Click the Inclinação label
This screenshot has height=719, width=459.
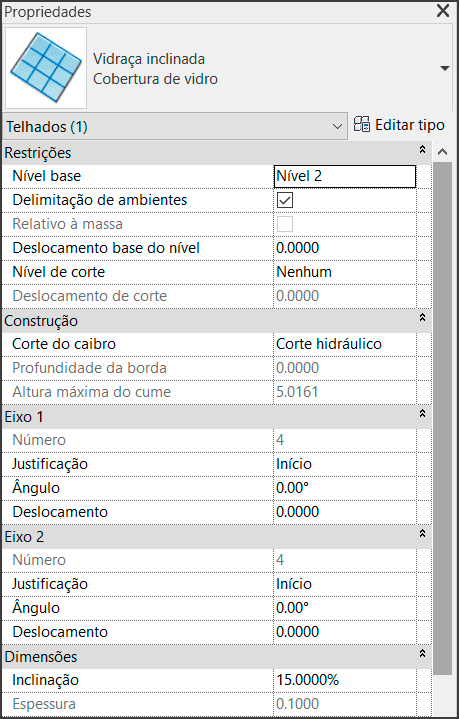point(45,680)
